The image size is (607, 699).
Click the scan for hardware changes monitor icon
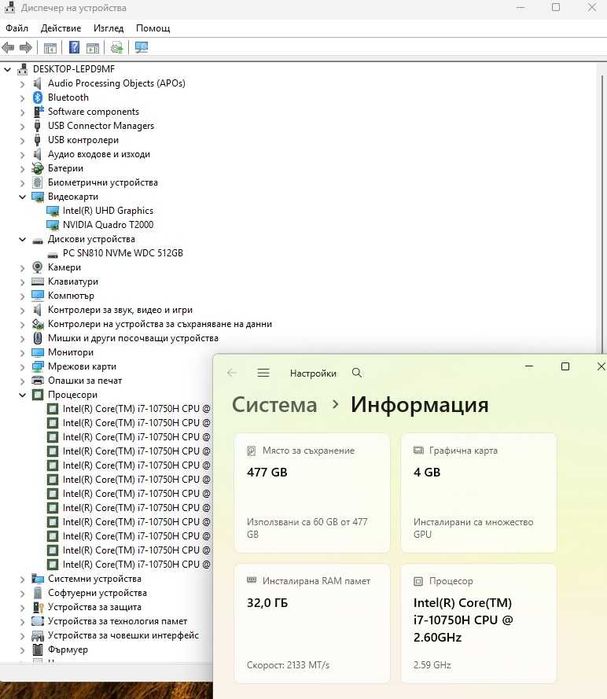pos(141,47)
